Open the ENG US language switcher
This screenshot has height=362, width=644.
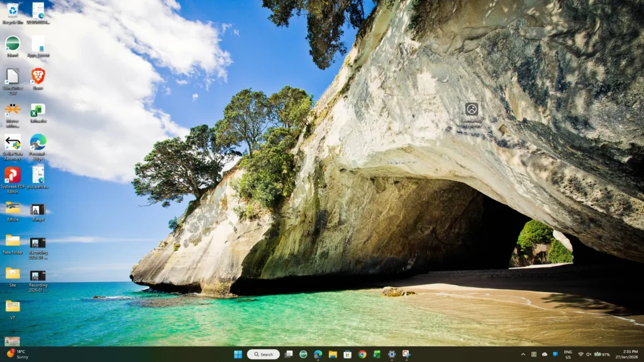(x=567, y=354)
